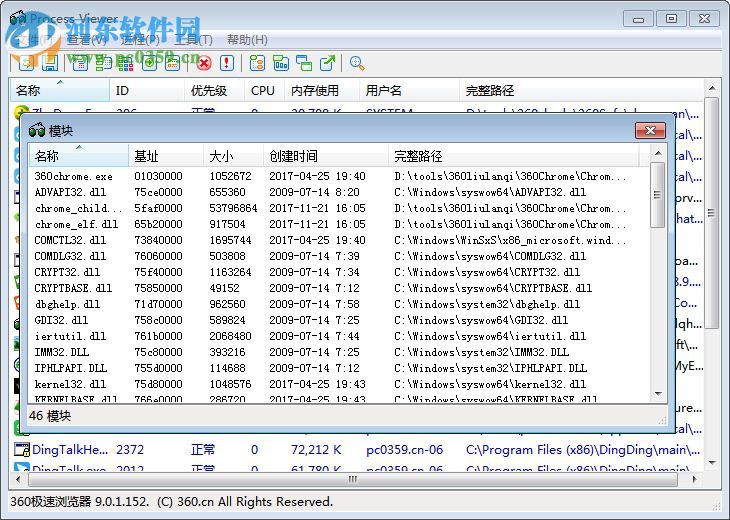Sort main list by CPU column
Image resolution: width=730 pixels, height=520 pixels.
[x=264, y=90]
